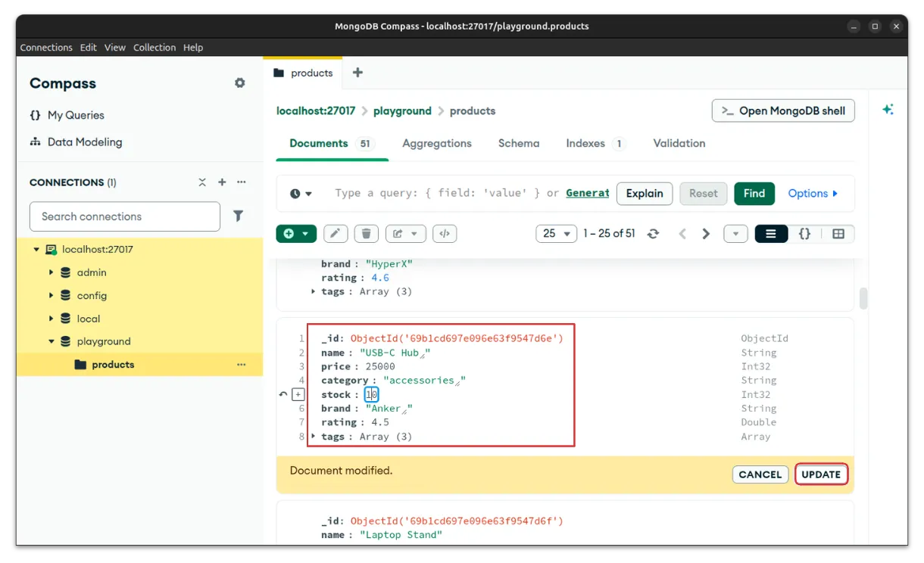Click the green Find button
This screenshot has width=924, height=563.
tap(754, 193)
